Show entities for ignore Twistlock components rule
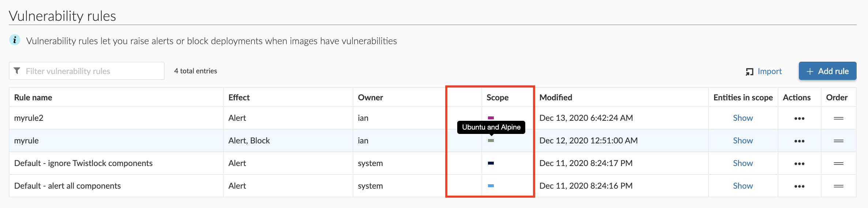 tap(743, 163)
